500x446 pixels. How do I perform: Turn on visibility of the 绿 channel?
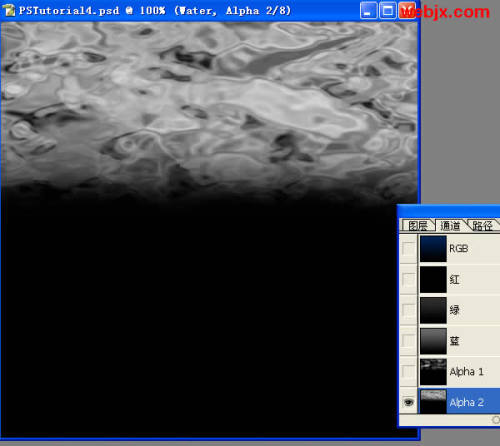click(408, 310)
